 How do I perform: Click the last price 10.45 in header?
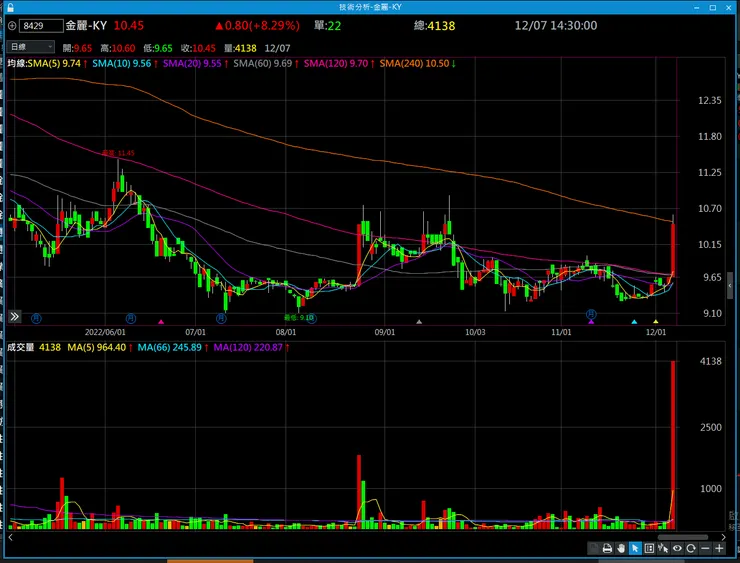click(x=128, y=25)
